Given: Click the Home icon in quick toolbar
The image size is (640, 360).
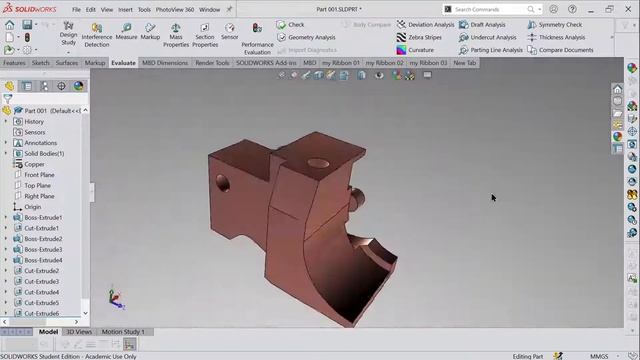Looking at the screenshot, I should (x=10, y=25).
